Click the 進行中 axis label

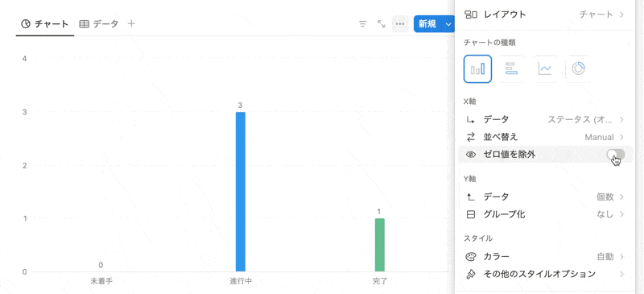point(241,282)
